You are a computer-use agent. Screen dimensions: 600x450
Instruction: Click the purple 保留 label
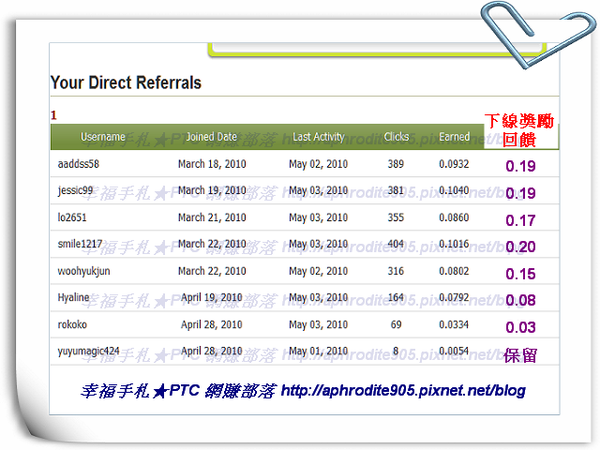(x=520, y=356)
